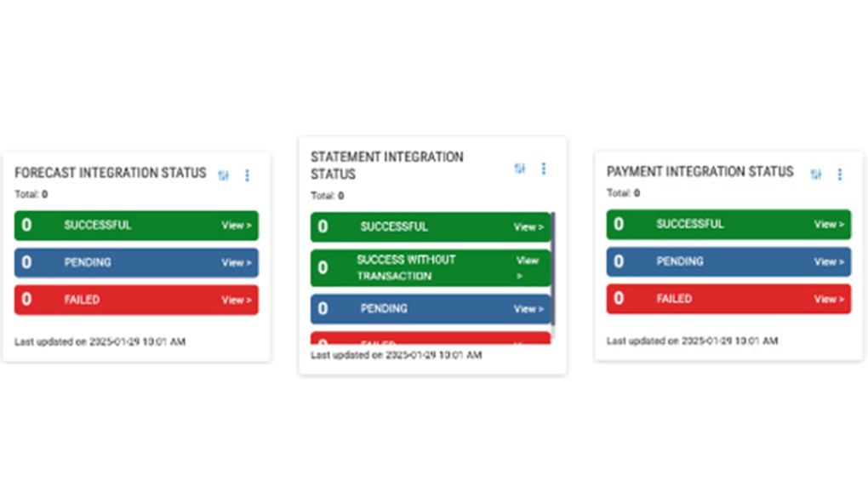View successful Payment integrations

[x=830, y=225]
